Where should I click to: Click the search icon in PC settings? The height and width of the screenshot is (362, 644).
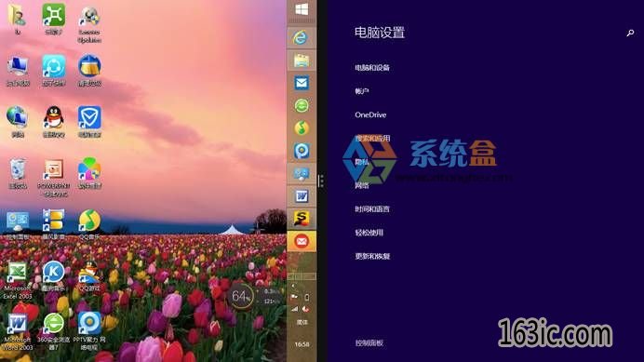coord(630,33)
